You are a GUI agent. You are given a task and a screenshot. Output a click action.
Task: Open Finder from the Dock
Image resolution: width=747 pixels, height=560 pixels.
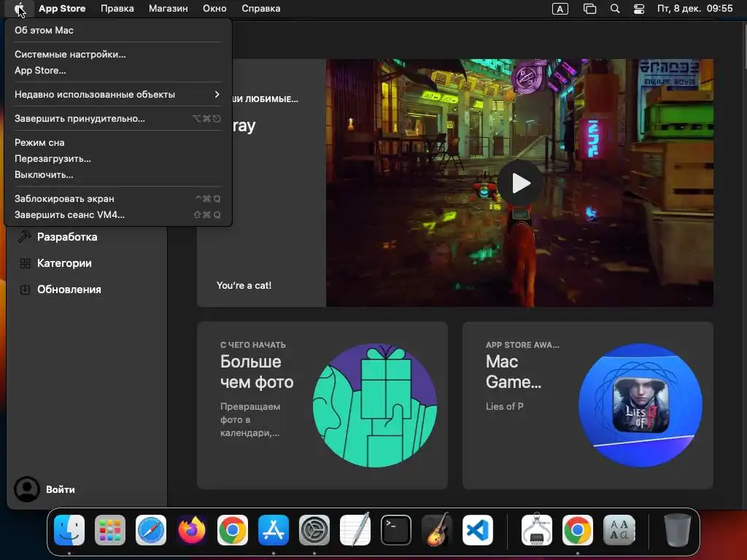[x=69, y=530]
